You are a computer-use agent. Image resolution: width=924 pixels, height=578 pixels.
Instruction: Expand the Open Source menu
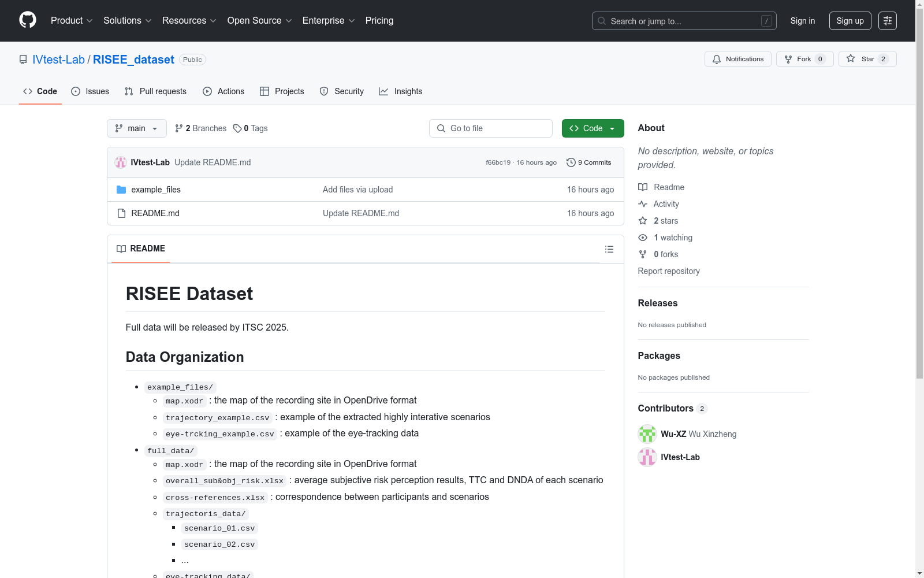click(259, 21)
